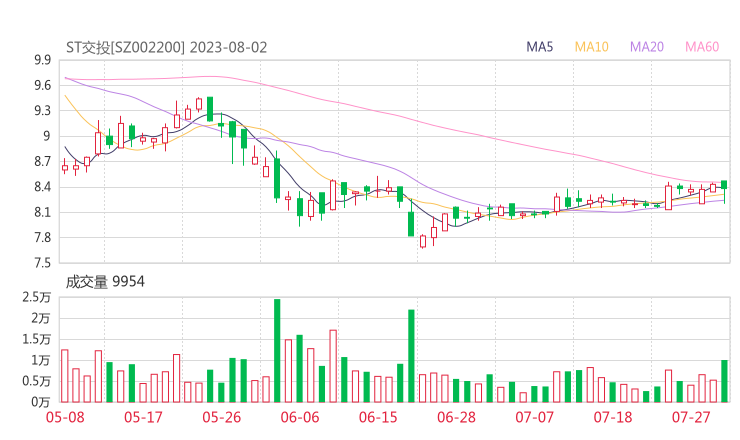Click the 0.5万 volume axis label

click(x=36, y=381)
